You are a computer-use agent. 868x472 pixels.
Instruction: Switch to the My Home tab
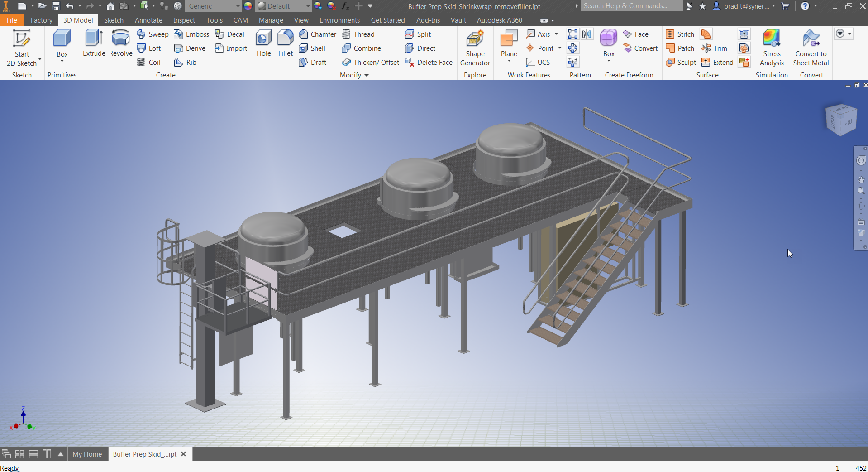(x=87, y=454)
